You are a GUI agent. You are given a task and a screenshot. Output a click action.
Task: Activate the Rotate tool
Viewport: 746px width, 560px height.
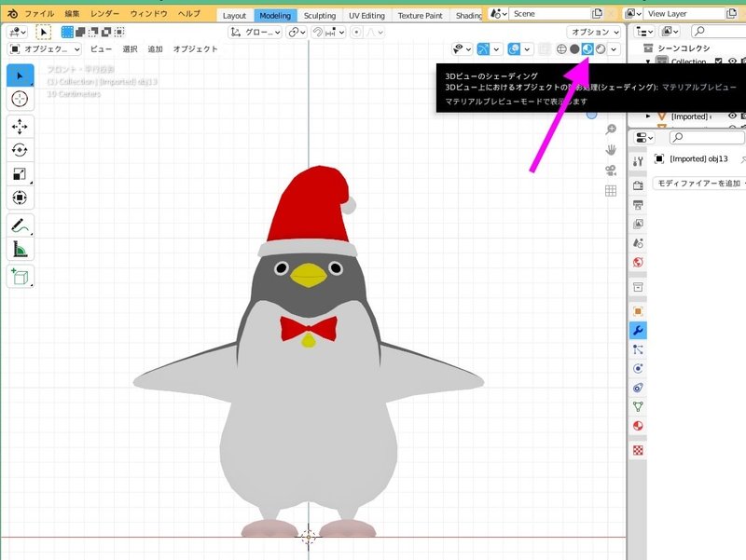(20, 150)
